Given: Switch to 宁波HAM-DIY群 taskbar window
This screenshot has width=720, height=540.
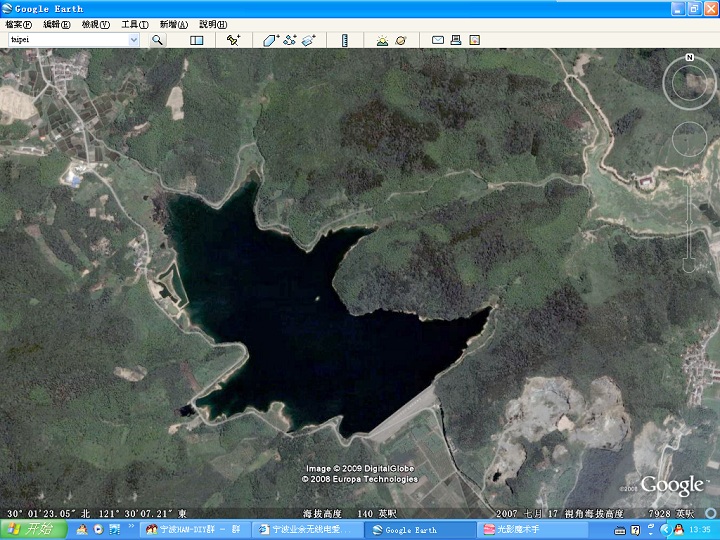Looking at the screenshot, I should pyautogui.click(x=195, y=529).
